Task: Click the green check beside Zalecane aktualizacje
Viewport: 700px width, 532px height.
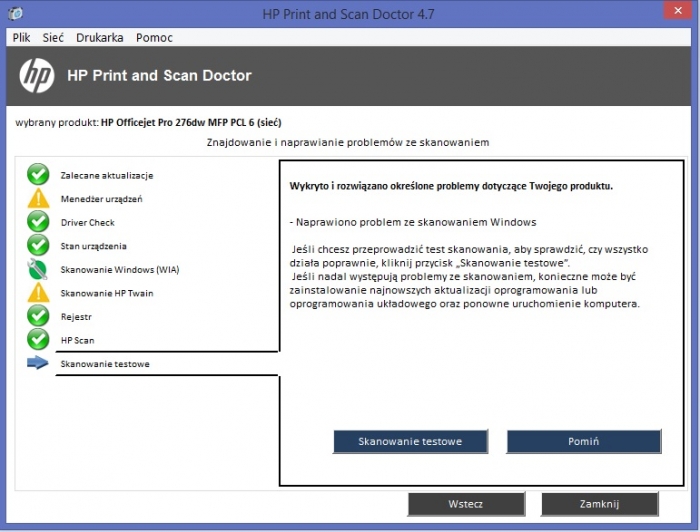Action: point(38,175)
